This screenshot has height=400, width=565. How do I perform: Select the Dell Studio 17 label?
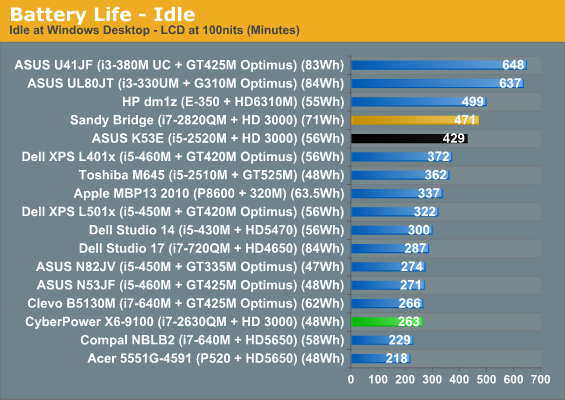click(x=212, y=249)
